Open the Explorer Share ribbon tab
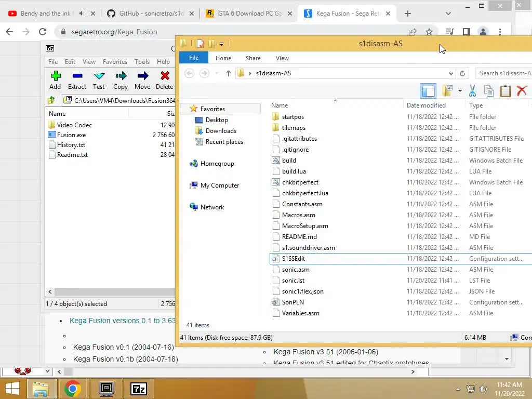 tap(253, 58)
